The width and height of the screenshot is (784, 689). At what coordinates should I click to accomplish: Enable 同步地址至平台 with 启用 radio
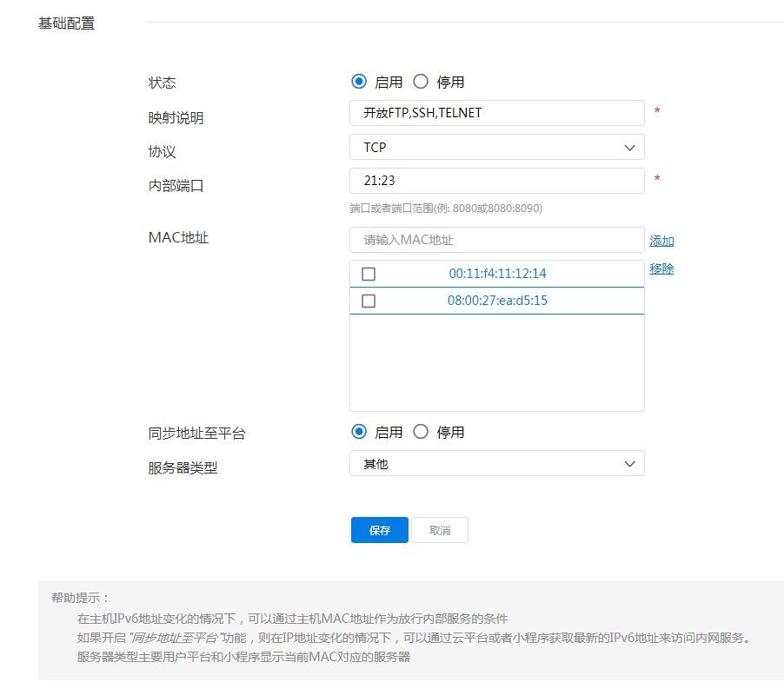(359, 432)
